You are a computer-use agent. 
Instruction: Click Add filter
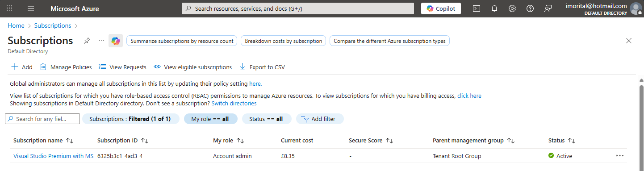(319, 119)
